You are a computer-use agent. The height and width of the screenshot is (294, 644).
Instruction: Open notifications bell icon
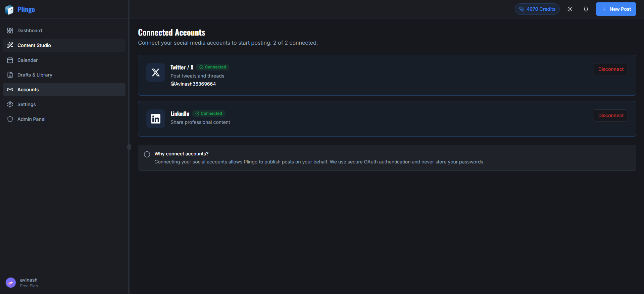586,9
